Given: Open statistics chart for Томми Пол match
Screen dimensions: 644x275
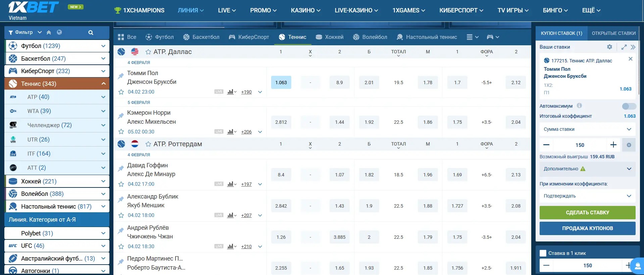Looking at the screenshot, I should click(x=232, y=92).
